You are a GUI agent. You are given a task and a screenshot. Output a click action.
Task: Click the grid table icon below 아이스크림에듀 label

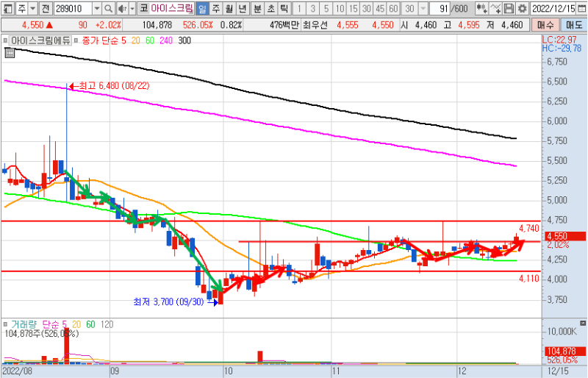(x=10, y=52)
